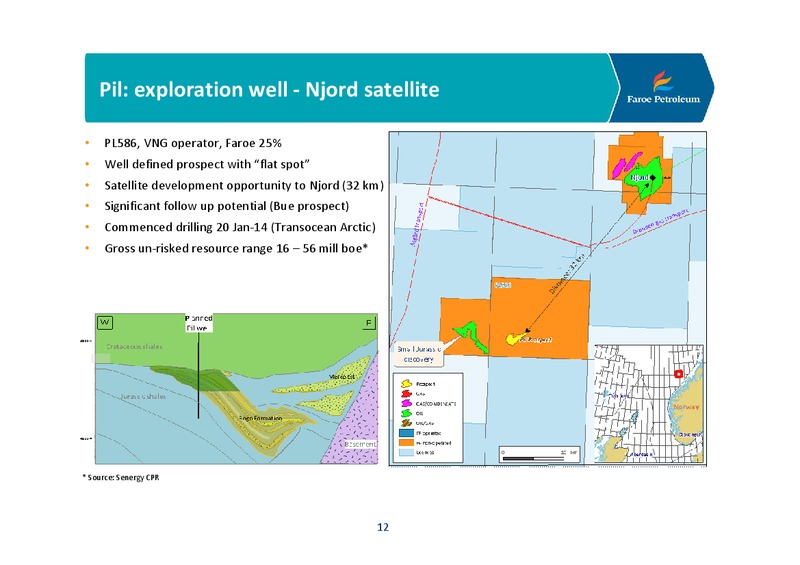This screenshot has width=800, height=565.
Task: Click the red Gas legend symbol
Action: point(406,393)
